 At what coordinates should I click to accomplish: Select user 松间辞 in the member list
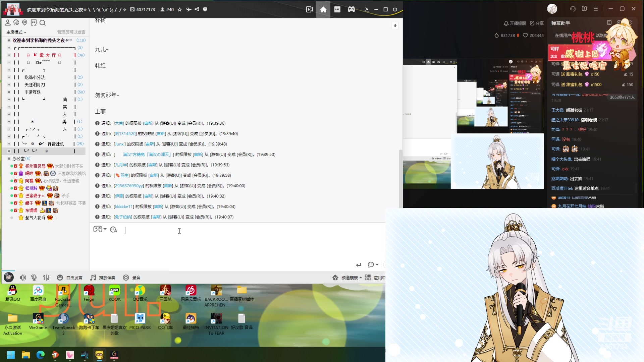pyautogui.click(x=32, y=188)
